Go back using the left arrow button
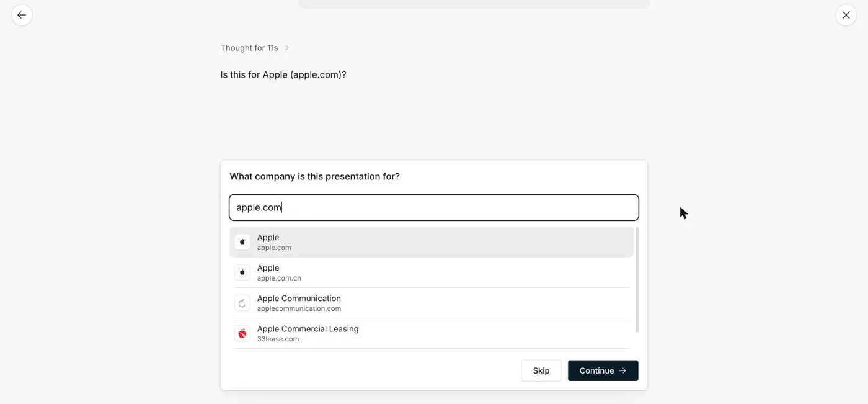The image size is (868, 404). [x=22, y=15]
